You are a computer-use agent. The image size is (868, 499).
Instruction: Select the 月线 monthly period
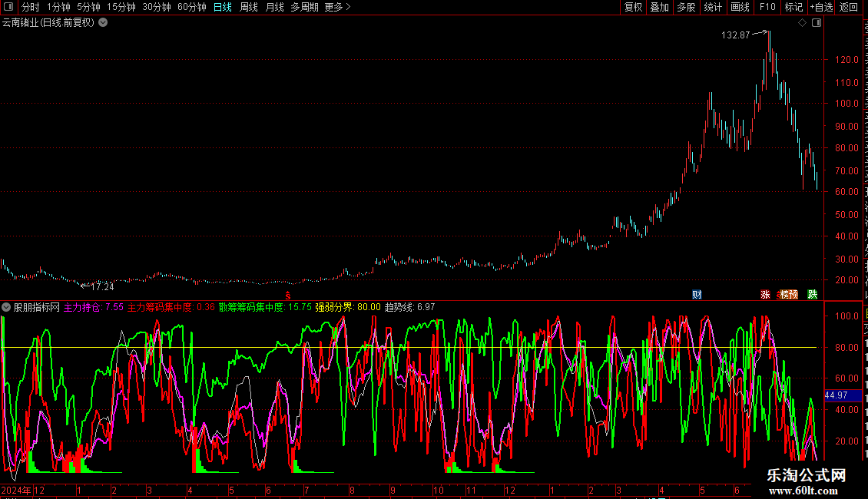pyautogui.click(x=274, y=7)
